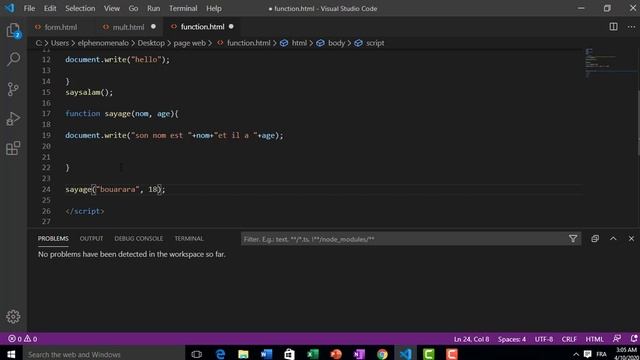Open the Help menu
Viewport: 640px width, 360px height.
(213, 8)
